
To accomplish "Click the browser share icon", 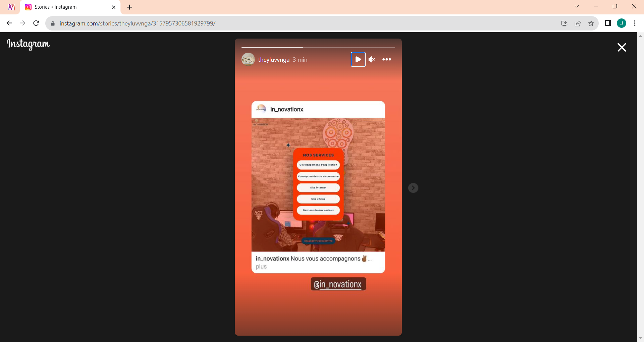I will click(x=578, y=23).
